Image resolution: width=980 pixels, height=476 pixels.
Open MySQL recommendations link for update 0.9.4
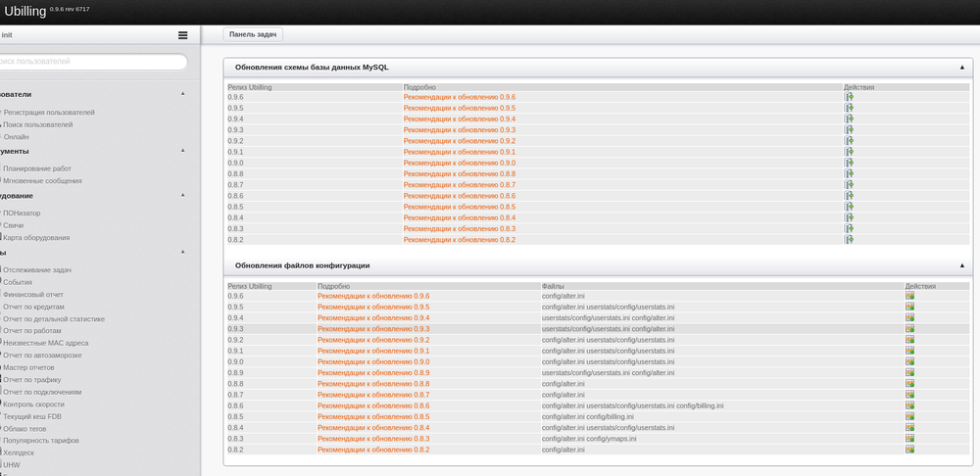459,119
